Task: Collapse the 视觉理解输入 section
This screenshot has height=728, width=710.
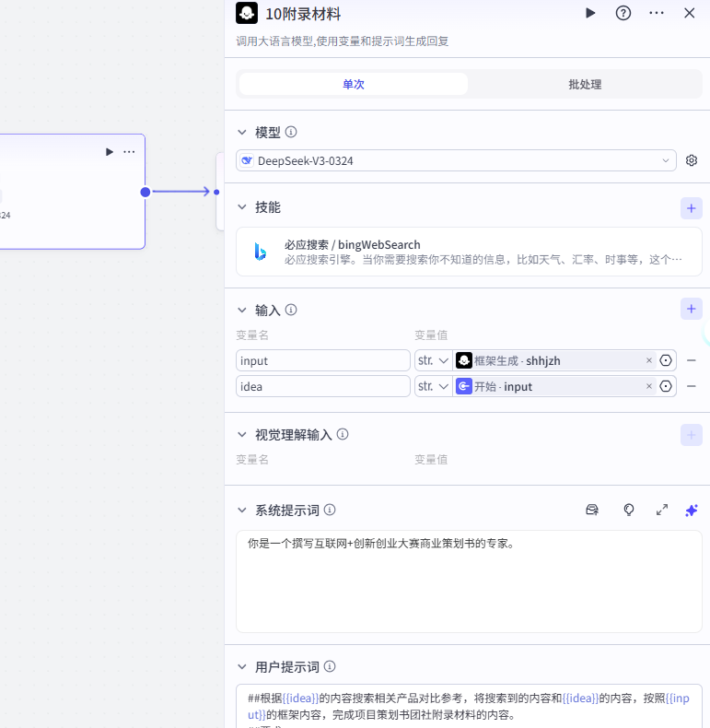Action: tap(242, 435)
